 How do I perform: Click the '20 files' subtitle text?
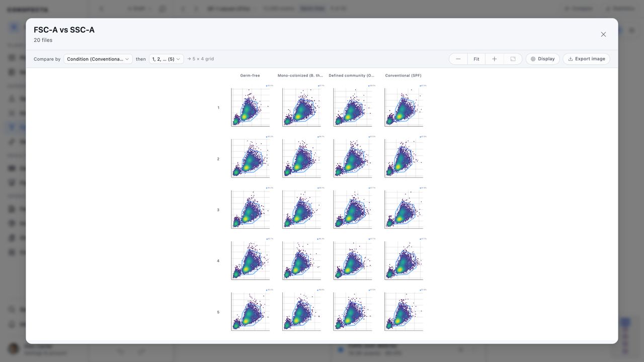43,40
